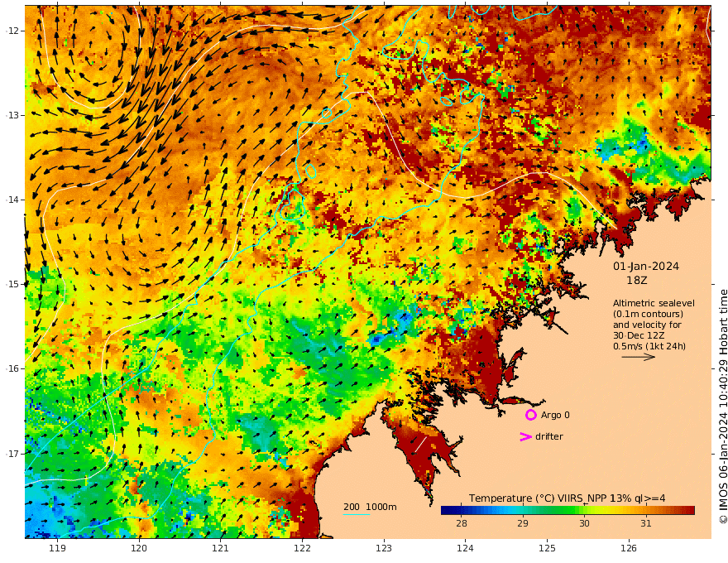
Task: Click longitude axis label 120
Action: point(139,548)
